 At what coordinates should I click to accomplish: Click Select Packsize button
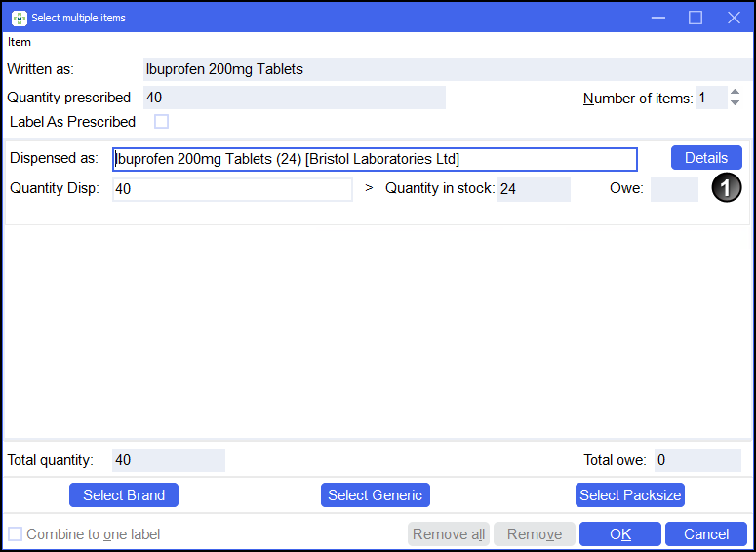pyautogui.click(x=630, y=495)
